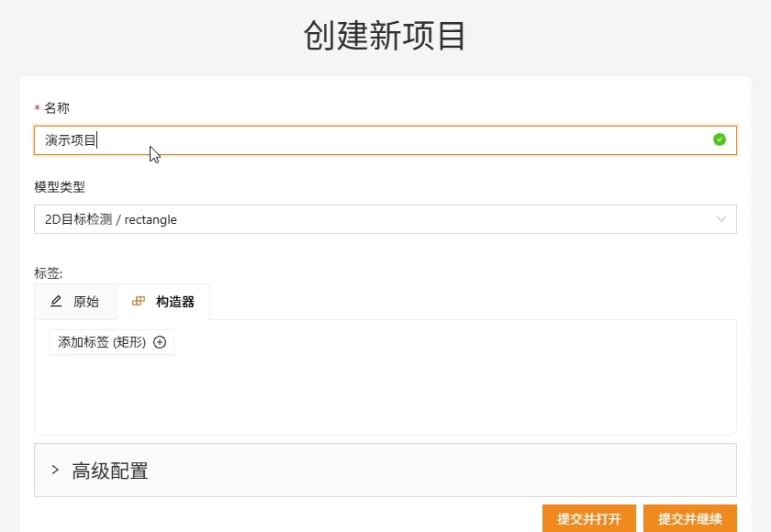This screenshot has width=771, height=532.
Task: Click the 名称 project name input field
Action: tap(385, 140)
